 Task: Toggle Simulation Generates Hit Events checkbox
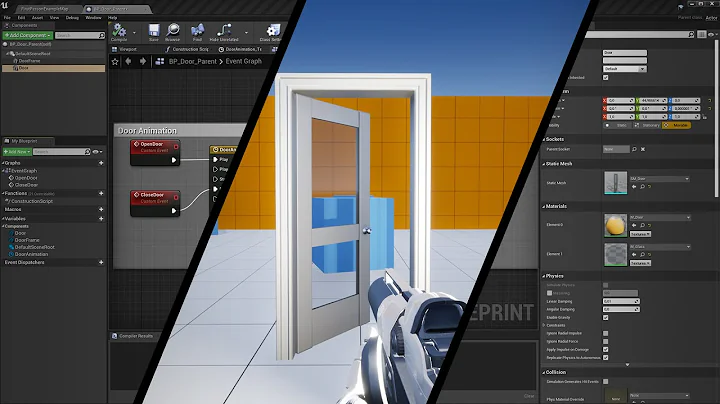point(606,382)
